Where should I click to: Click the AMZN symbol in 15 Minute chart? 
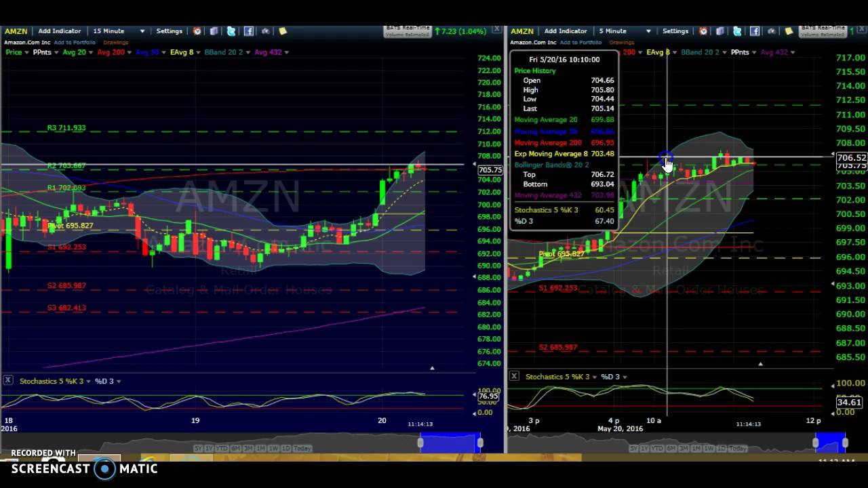tap(16, 31)
